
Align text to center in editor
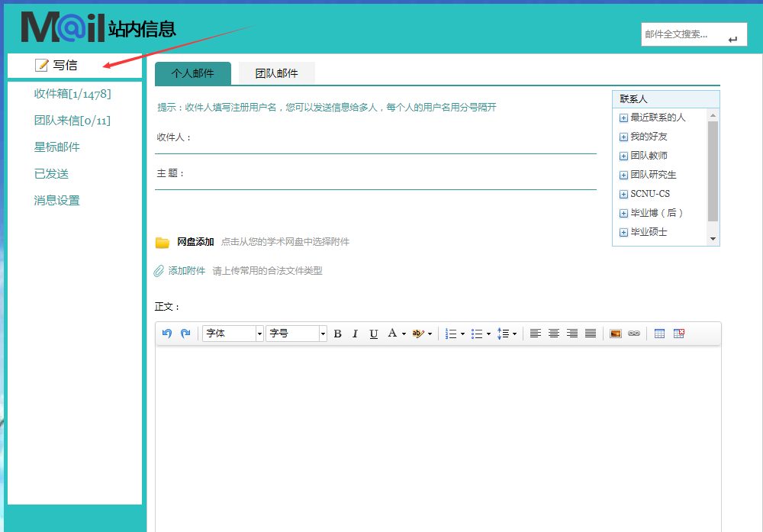point(554,334)
